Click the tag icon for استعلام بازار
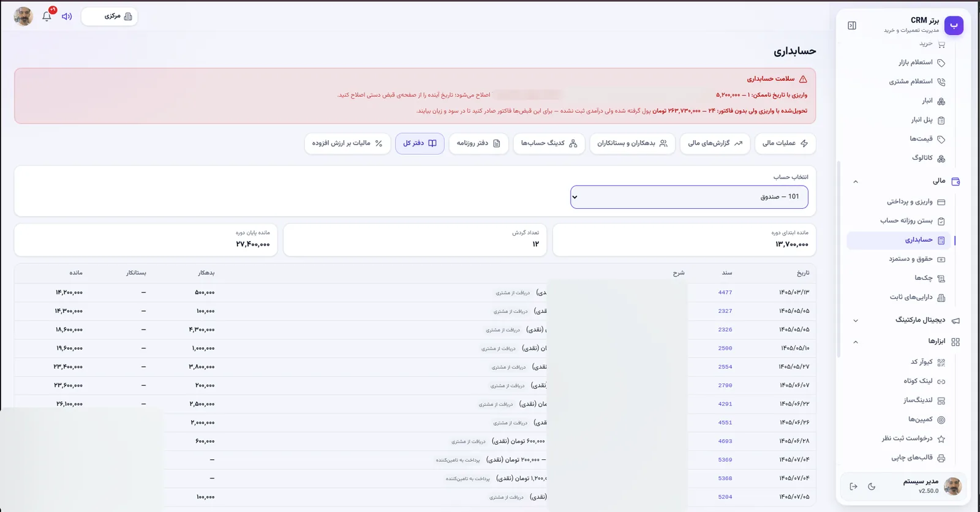This screenshot has height=512, width=980. (941, 62)
